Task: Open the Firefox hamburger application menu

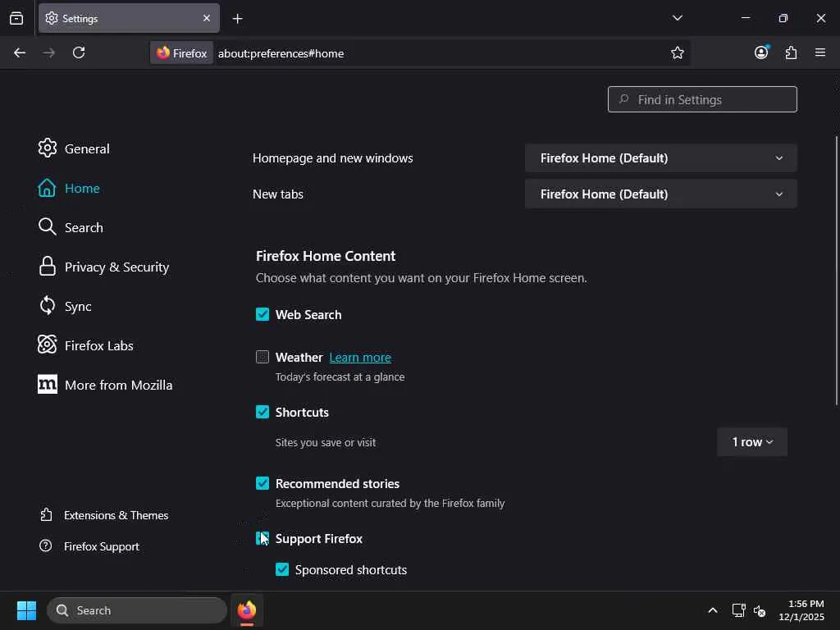Action: (x=820, y=52)
